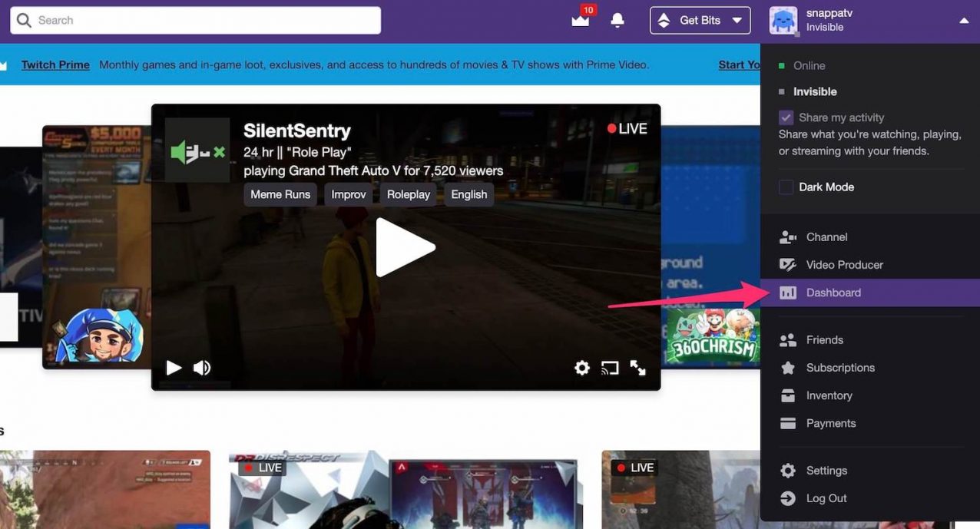Screen dimensions: 980x529
Task: Select the carousel card with cartoon avatar
Action: (x=96, y=246)
